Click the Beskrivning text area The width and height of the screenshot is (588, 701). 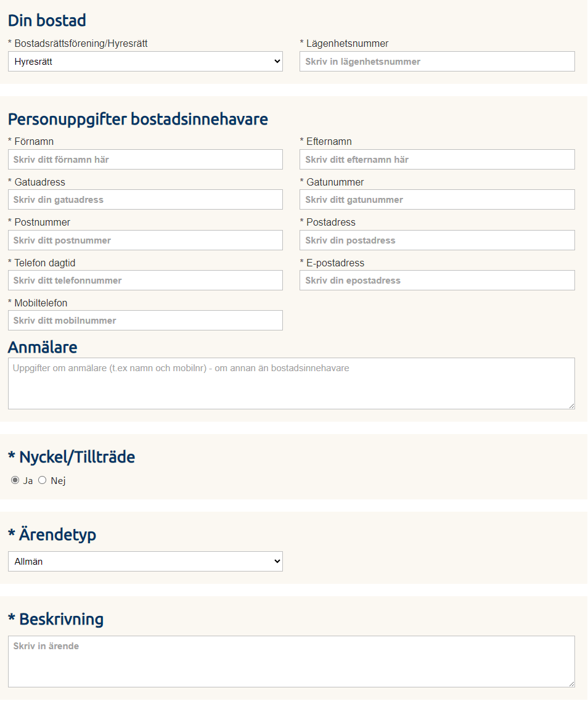click(x=291, y=661)
